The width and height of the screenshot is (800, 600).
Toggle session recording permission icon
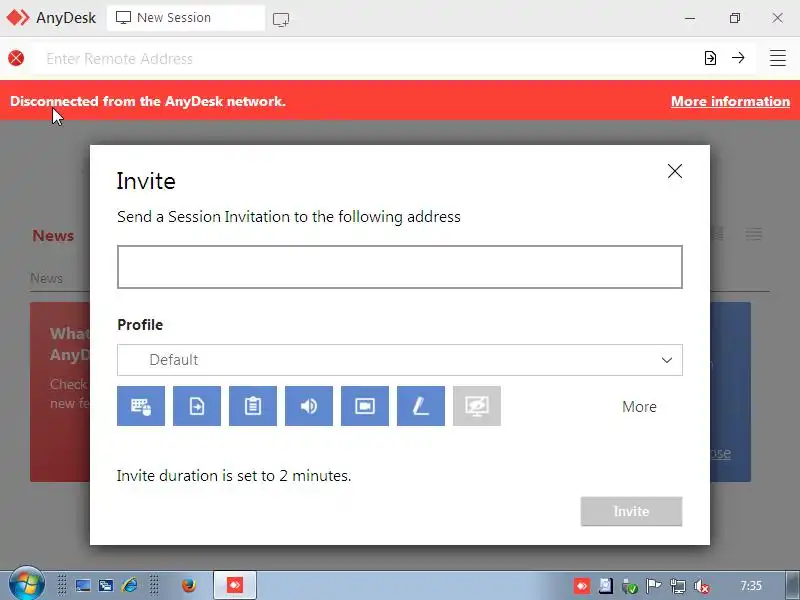point(365,406)
